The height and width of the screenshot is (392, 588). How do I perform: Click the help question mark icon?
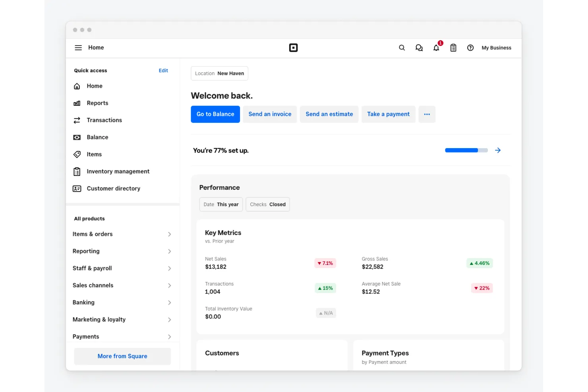click(x=470, y=48)
